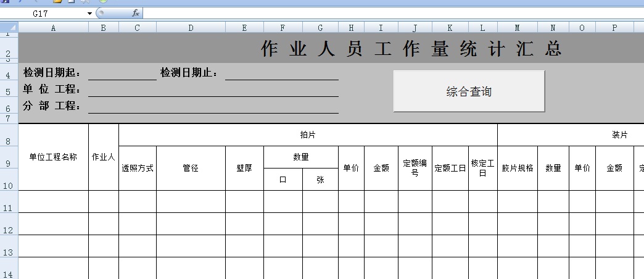Select the column A header
The width and height of the screenshot is (644, 279).
pos(54,27)
